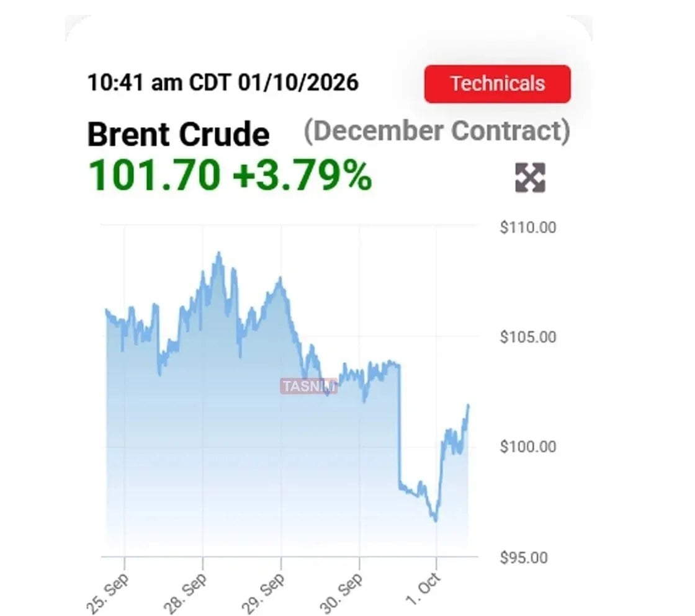Click the 101.70 price value
This screenshot has width=695, height=616.
pos(155,175)
